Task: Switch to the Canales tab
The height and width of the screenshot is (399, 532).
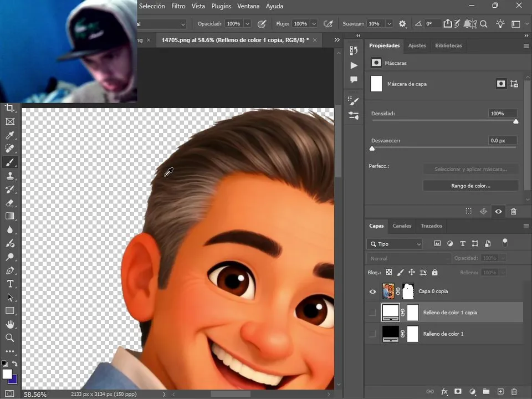Action: click(402, 226)
